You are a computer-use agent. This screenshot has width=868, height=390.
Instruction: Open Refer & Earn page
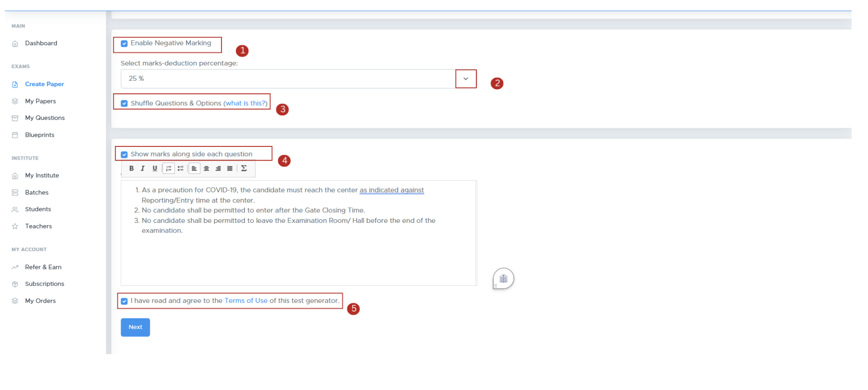coord(43,267)
